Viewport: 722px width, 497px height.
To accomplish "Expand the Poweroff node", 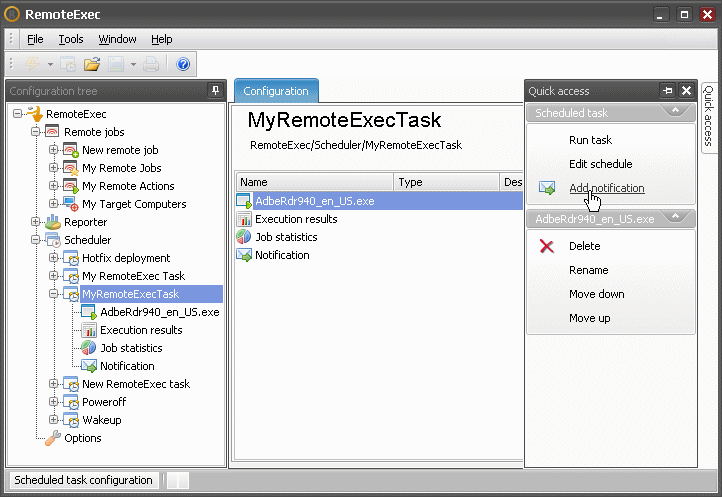I will tap(53, 401).
